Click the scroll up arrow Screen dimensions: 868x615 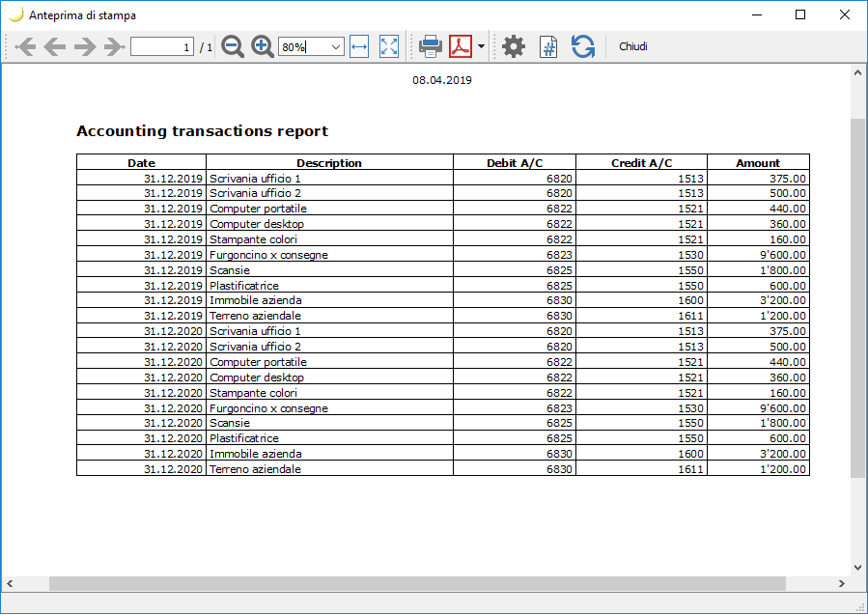coord(857,72)
